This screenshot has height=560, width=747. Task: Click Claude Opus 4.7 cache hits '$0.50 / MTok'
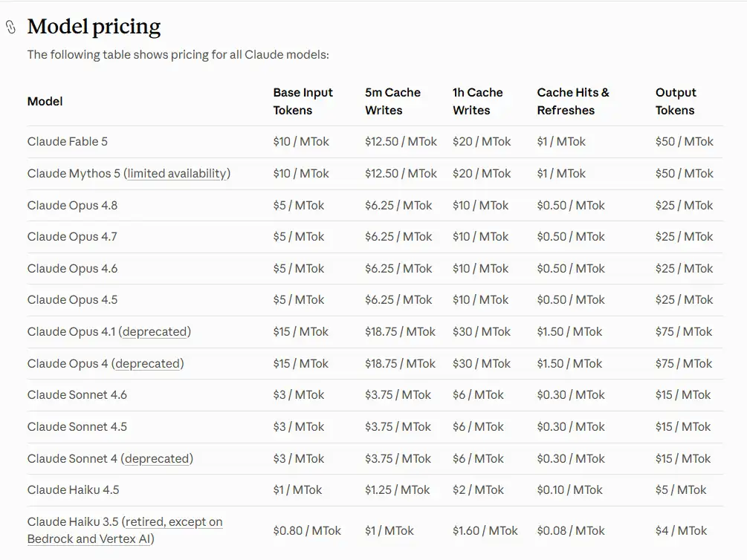click(x=571, y=237)
